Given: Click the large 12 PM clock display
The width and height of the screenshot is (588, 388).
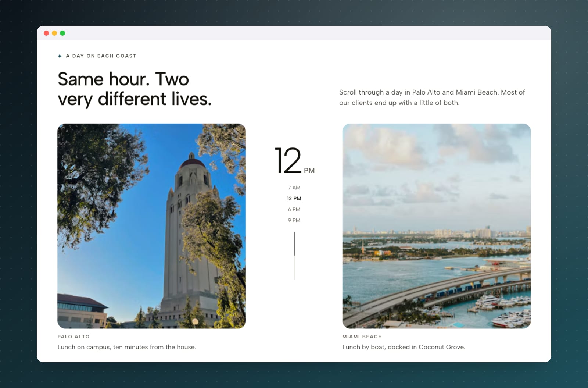Looking at the screenshot, I should (294, 161).
